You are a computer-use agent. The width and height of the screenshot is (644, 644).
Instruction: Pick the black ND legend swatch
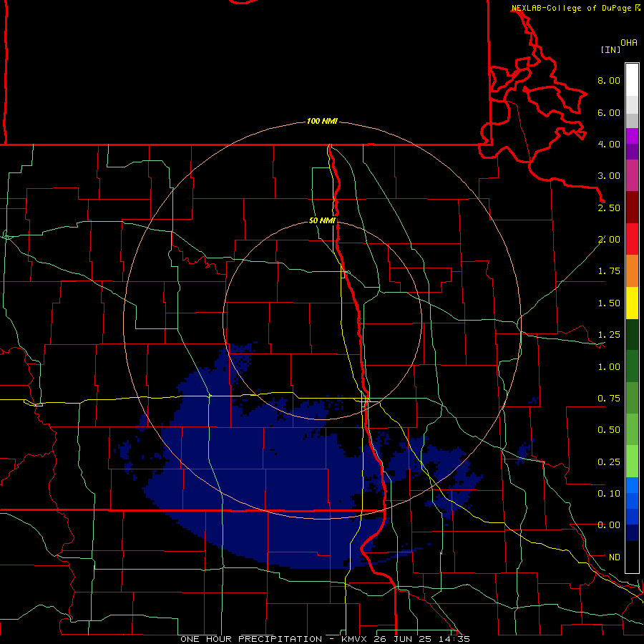click(x=632, y=557)
